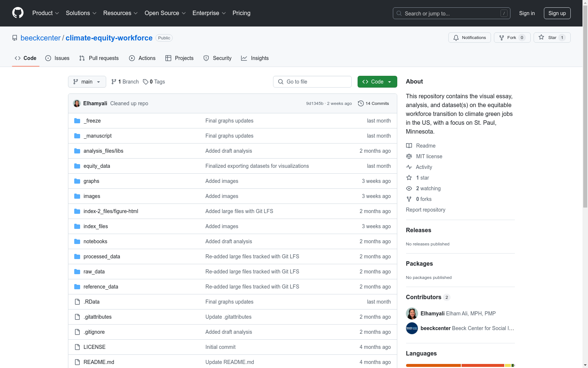Click the star icon beside 1 star
The width and height of the screenshot is (588, 368).
(409, 178)
